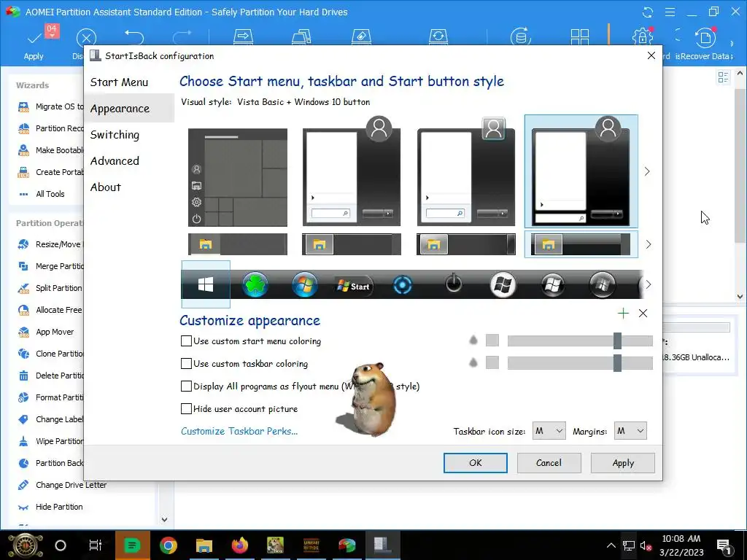Click the volume muted tray icon
747x560 pixels.
[x=646, y=545]
